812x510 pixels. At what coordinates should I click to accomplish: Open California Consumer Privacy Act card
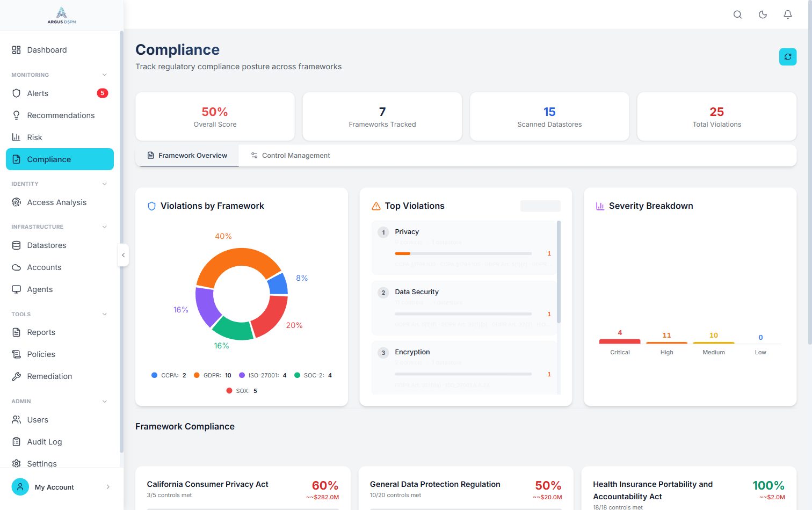coord(243,488)
